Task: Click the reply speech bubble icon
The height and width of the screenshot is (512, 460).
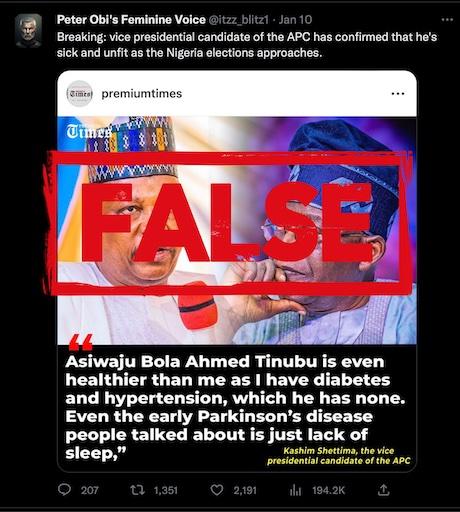Action: (x=64, y=490)
